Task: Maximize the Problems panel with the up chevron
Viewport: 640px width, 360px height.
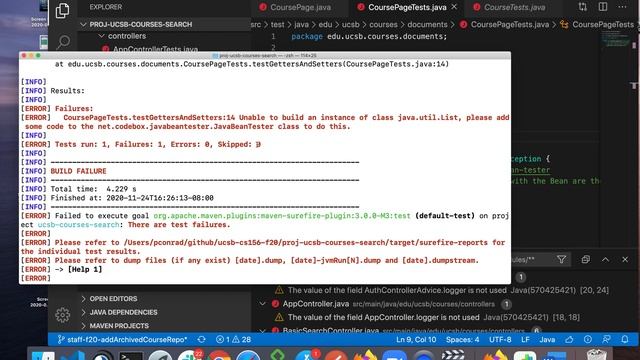Action: 605,260
